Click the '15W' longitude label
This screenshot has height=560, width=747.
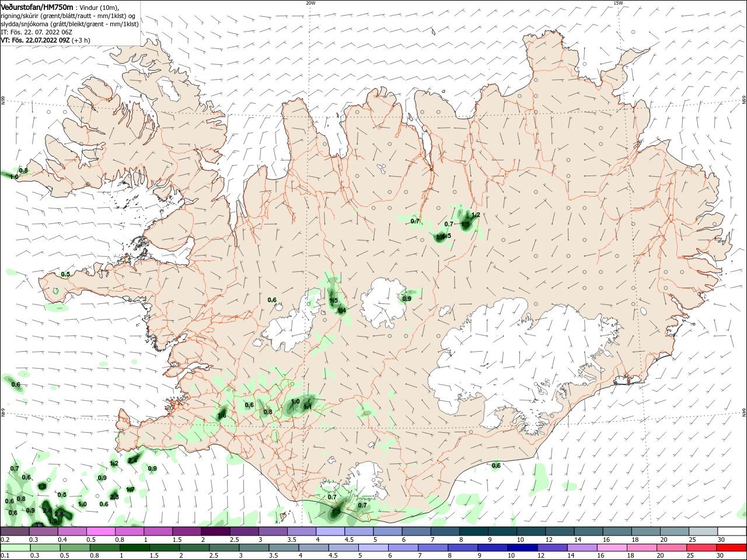(618, 3)
